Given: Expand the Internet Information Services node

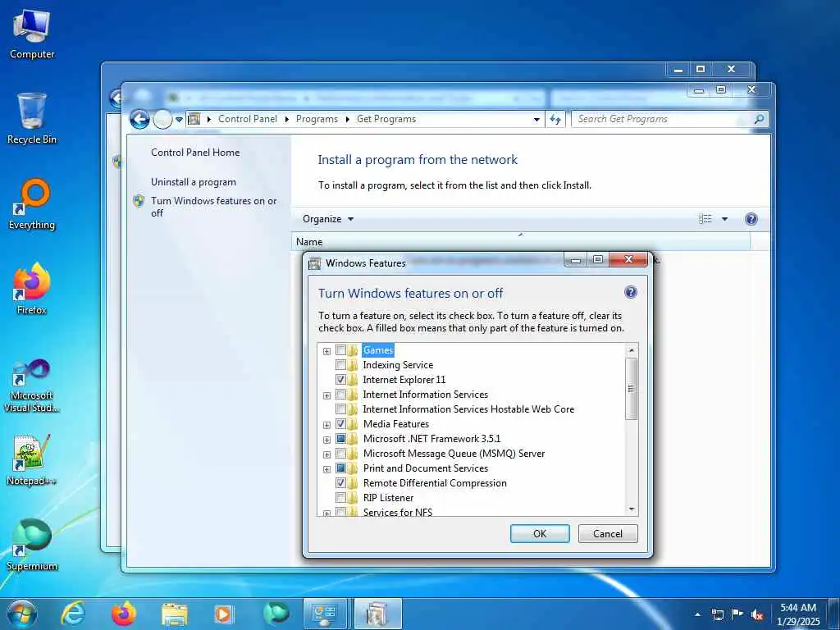Looking at the screenshot, I should click(x=326, y=395).
